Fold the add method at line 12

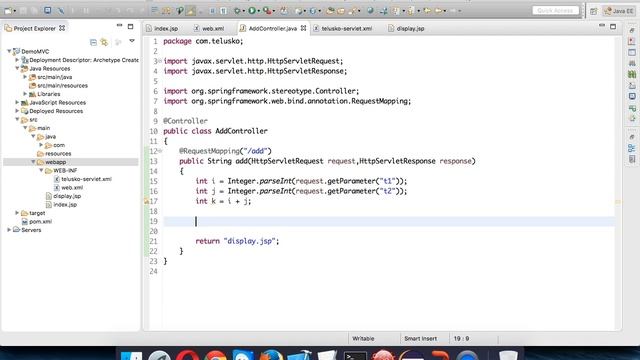pyautogui.click(x=160, y=151)
